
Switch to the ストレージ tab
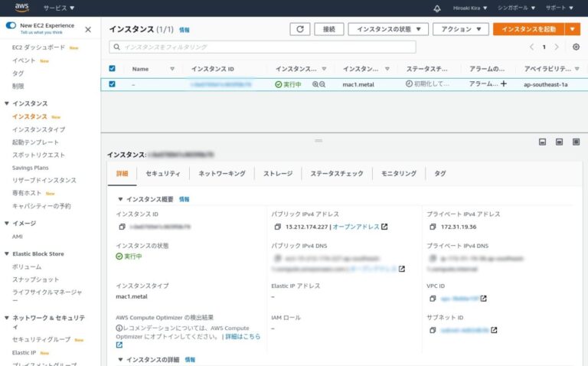tap(278, 174)
